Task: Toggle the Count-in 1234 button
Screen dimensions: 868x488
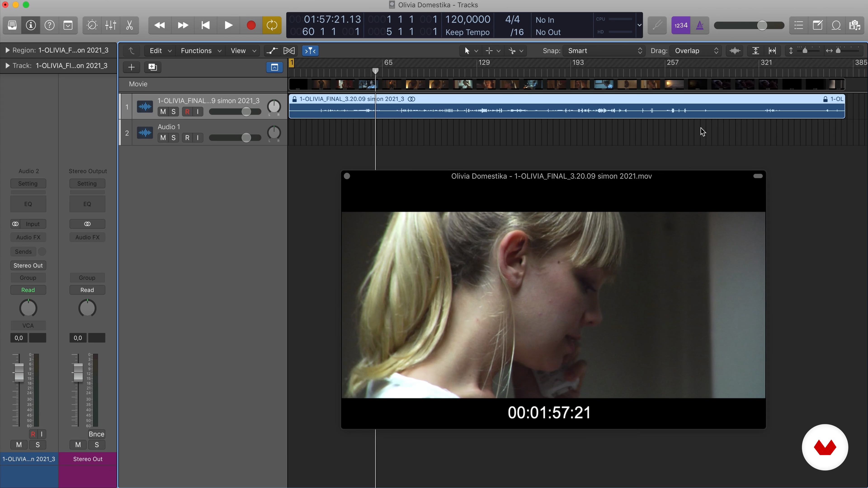Action: [x=681, y=25]
